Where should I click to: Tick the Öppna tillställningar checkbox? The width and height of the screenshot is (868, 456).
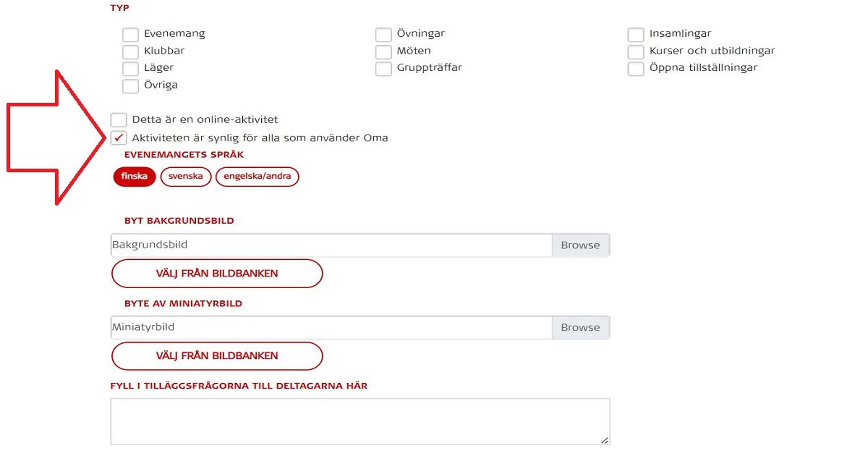pos(636,69)
